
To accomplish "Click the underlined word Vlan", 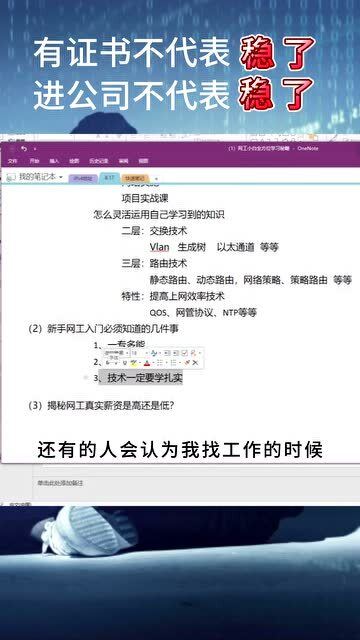I will (160, 247).
